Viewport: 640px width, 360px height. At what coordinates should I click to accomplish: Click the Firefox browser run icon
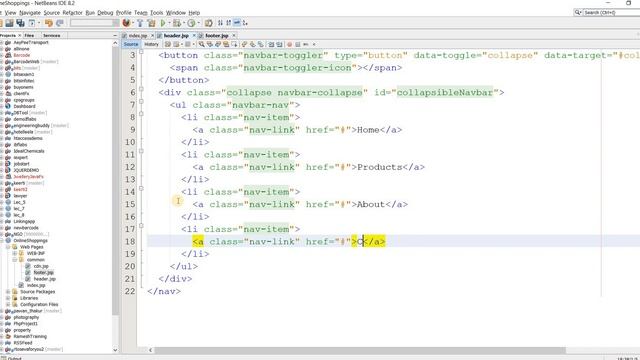(126, 23)
